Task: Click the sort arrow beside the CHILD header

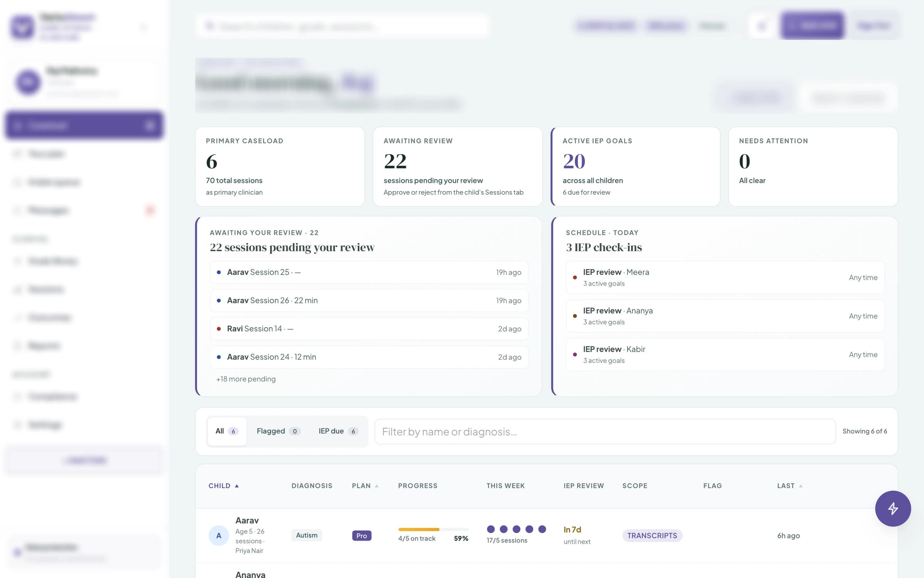Action: coord(237,486)
